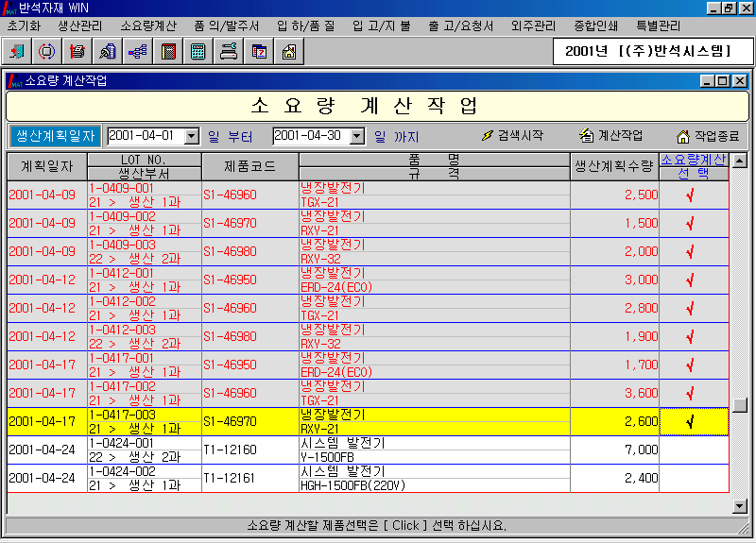
Task: Toggle selection checkmark for LOT 1-0417-003
Action: coord(693,421)
